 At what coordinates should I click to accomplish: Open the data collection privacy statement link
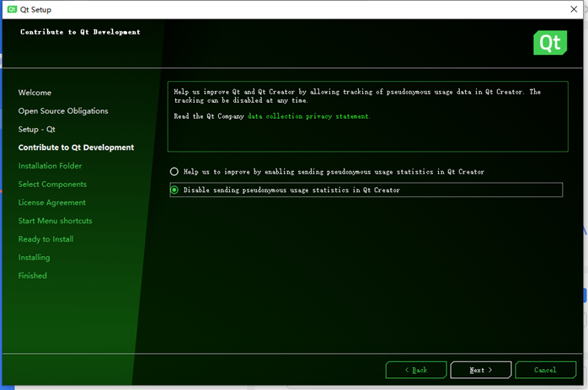tap(308, 116)
